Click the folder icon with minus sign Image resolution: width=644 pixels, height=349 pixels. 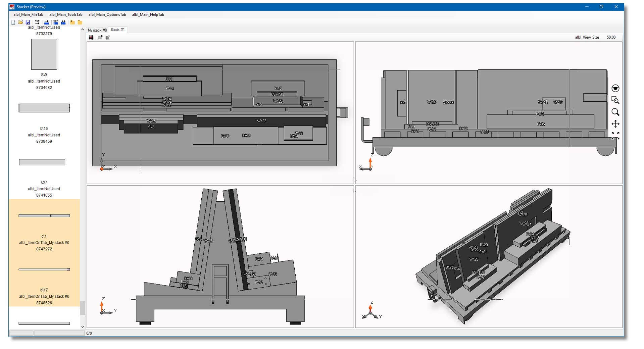[80, 22]
